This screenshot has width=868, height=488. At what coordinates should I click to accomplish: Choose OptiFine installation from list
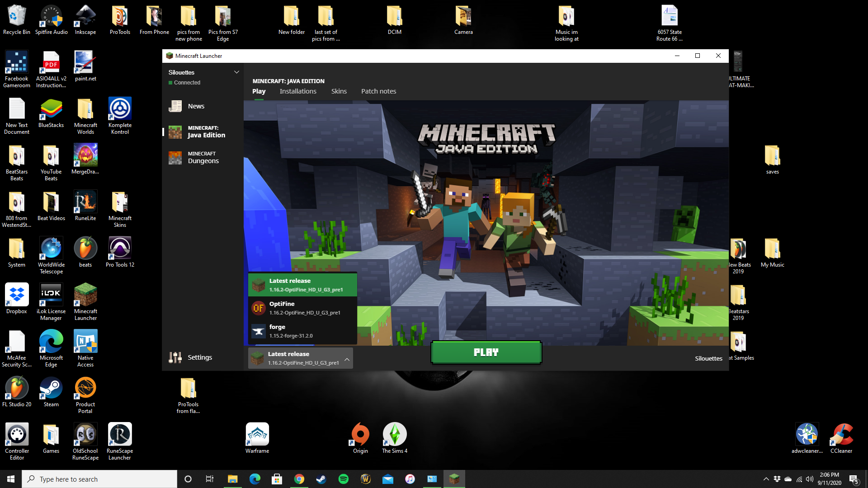click(x=302, y=308)
